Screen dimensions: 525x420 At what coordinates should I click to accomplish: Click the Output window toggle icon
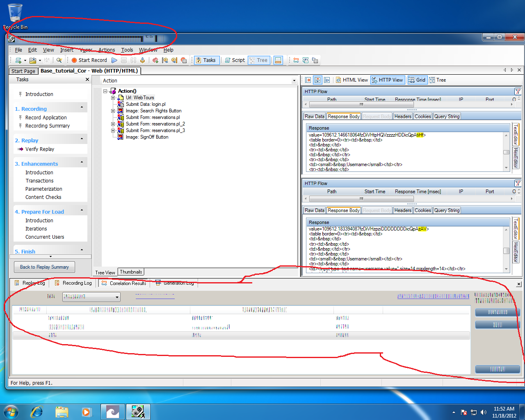click(x=278, y=60)
